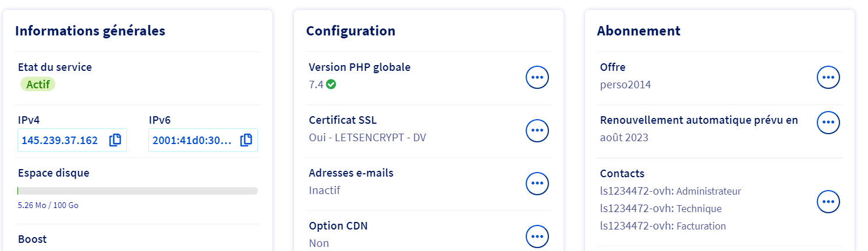The width and height of the screenshot is (868, 251).
Task: Open Certificat SSL options menu
Action: pyautogui.click(x=537, y=131)
